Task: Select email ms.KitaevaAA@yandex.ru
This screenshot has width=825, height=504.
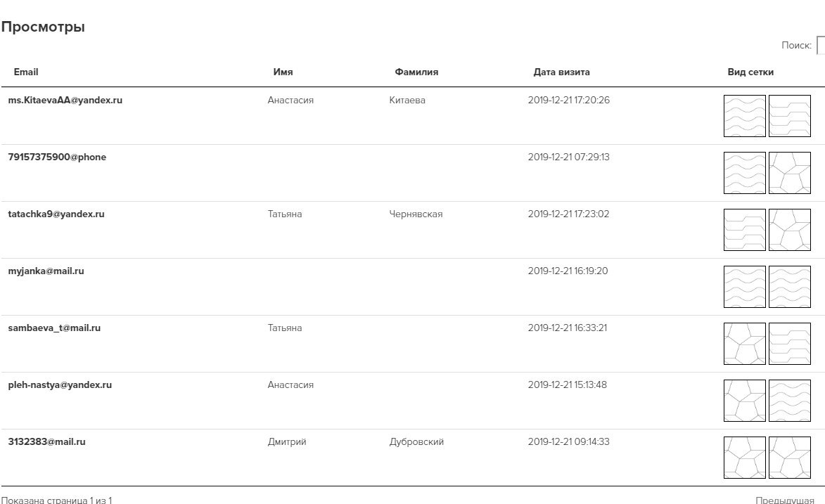Action: point(65,100)
